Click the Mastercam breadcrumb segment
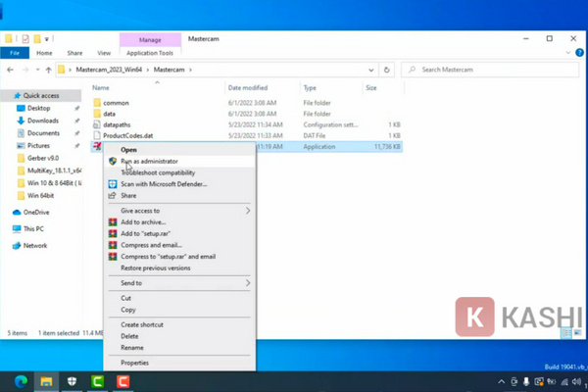Screen dimensions: 588x392 (x=170, y=70)
